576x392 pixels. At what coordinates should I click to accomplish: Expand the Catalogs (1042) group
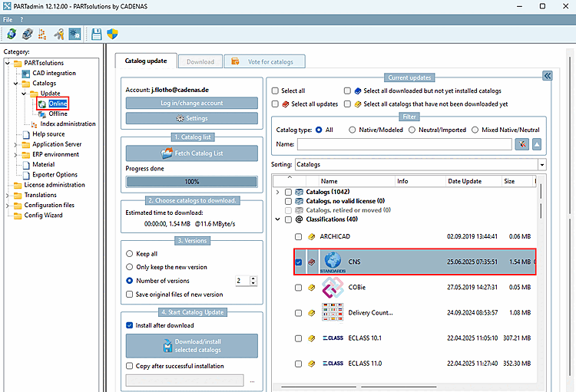pos(278,192)
